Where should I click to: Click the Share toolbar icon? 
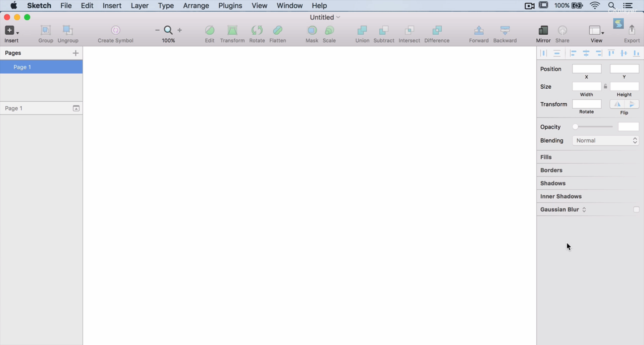[x=562, y=30]
